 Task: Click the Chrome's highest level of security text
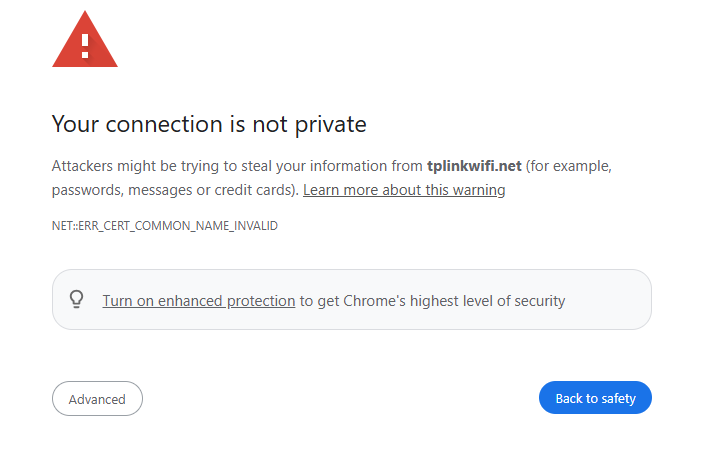(x=454, y=301)
